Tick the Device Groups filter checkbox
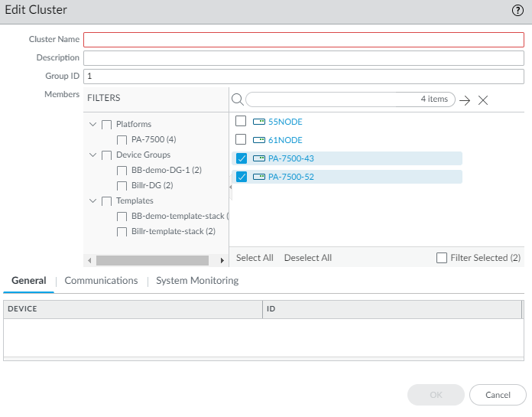 (x=106, y=155)
